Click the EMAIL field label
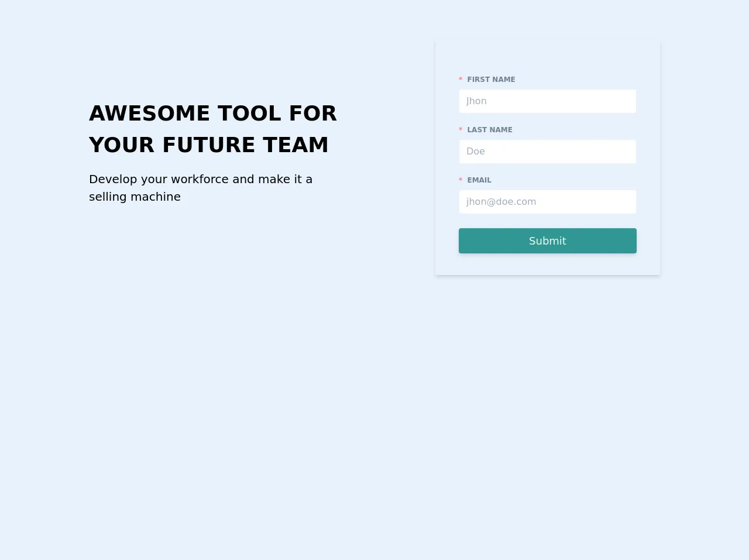Screen dimensions: 749x560 (479, 180)
